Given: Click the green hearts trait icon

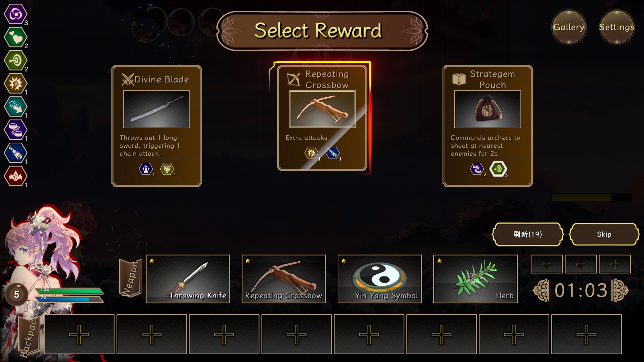Looking at the screenshot, I should click(x=16, y=37).
